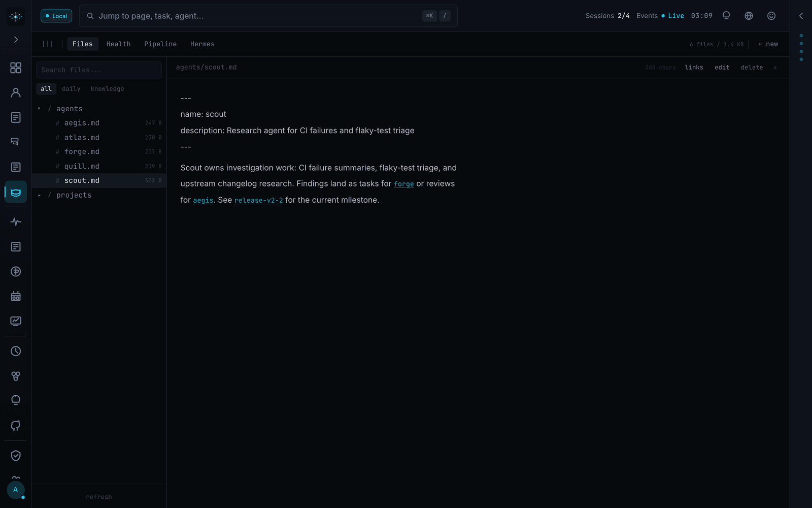Click the Local environment badge
This screenshot has height=508, width=812.
point(56,16)
